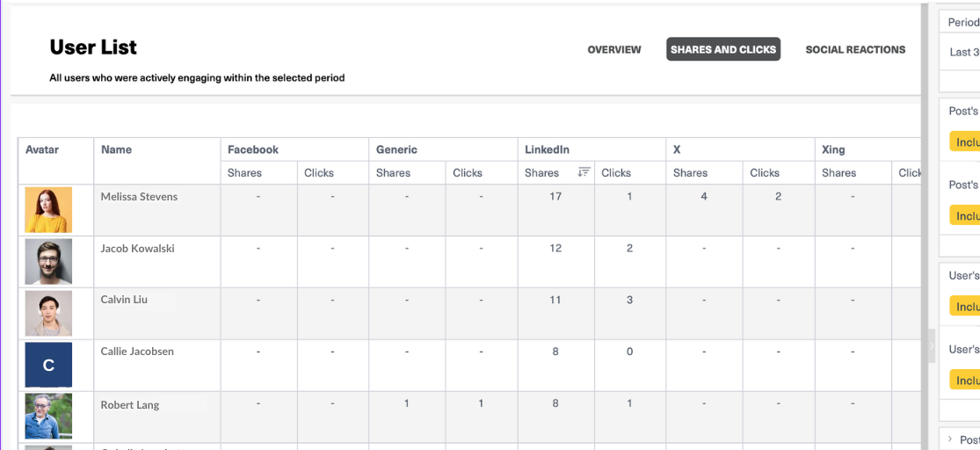This screenshot has width=980, height=450.
Task: Click Robert Lang's LinkedIn shares value 8
Action: point(555,403)
